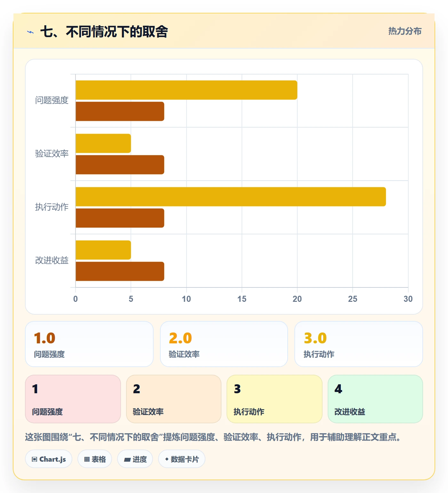Click the 热力分布 label in the header
The width and height of the screenshot is (448, 493).
pos(405,31)
